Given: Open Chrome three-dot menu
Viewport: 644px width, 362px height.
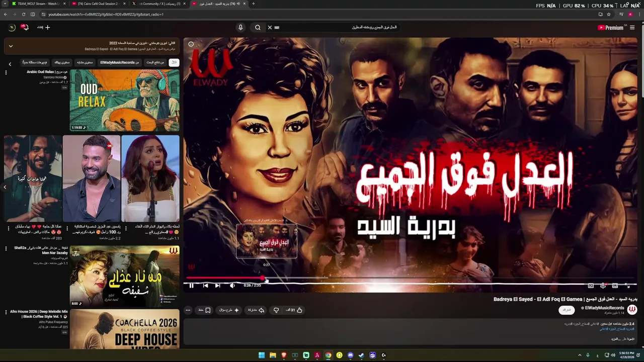Looking at the screenshot, I should (x=639, y=14).
